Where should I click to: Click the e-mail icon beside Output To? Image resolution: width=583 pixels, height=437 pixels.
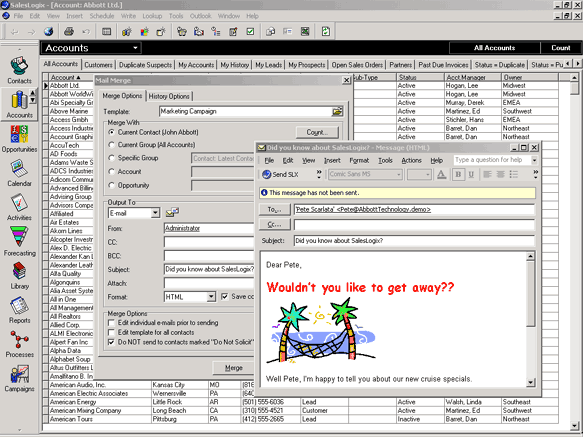click(x=172, y=212)
